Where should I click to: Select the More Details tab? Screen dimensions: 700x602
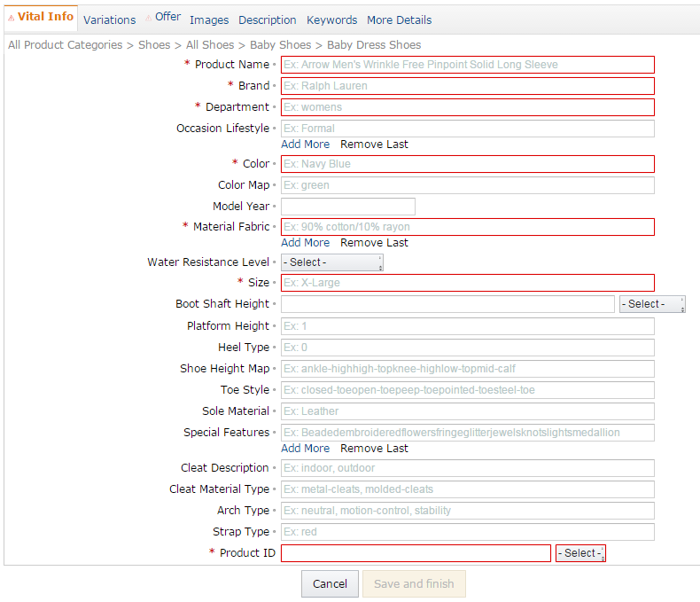[399, 20]
